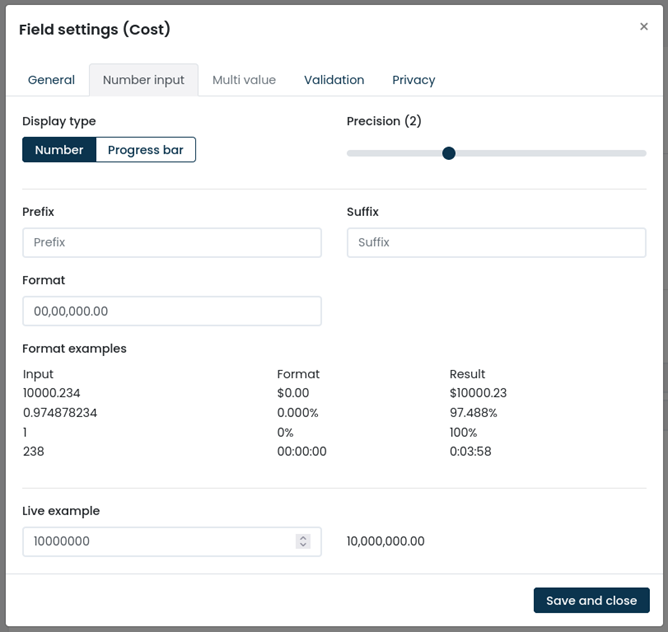The image size is (668, 632).
Task: Focus the Prefix input field
Action: click(x=172, y=242)
